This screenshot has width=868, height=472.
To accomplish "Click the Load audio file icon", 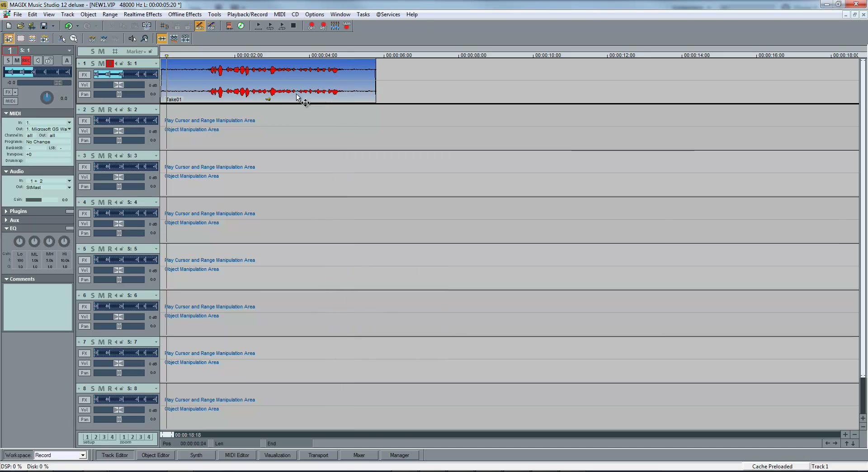I will tap(32, 26).
